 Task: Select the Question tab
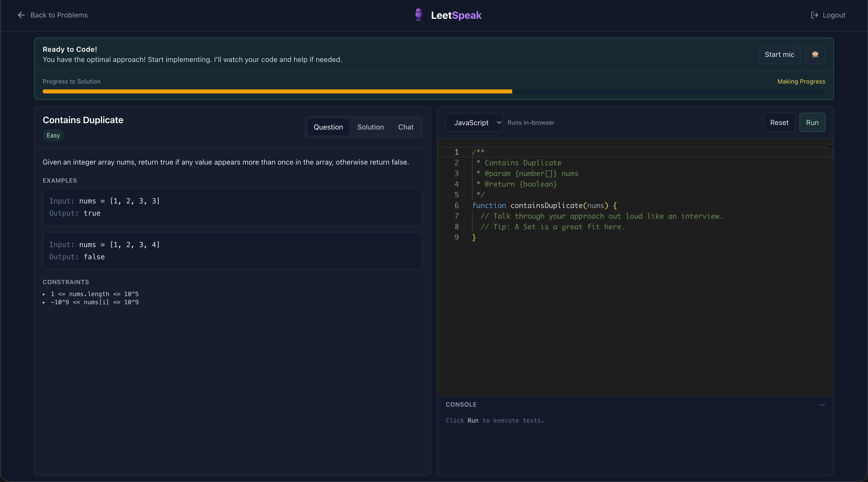click(x=328, y=127)
